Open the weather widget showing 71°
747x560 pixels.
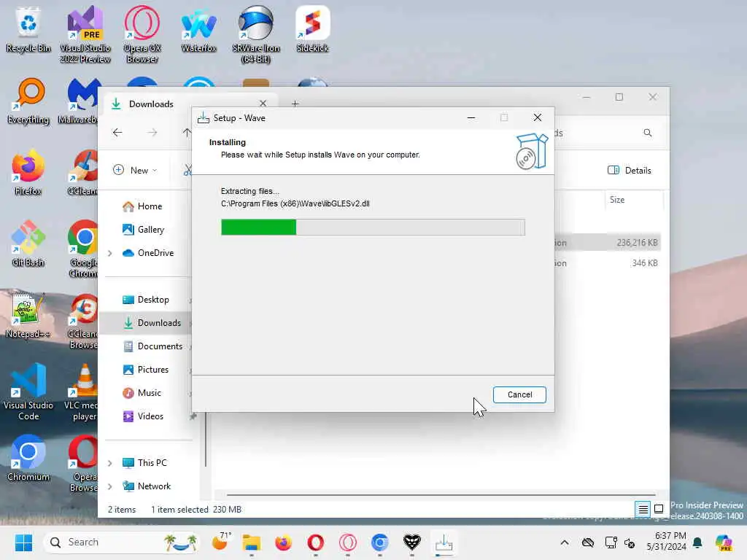coord(220,542)
